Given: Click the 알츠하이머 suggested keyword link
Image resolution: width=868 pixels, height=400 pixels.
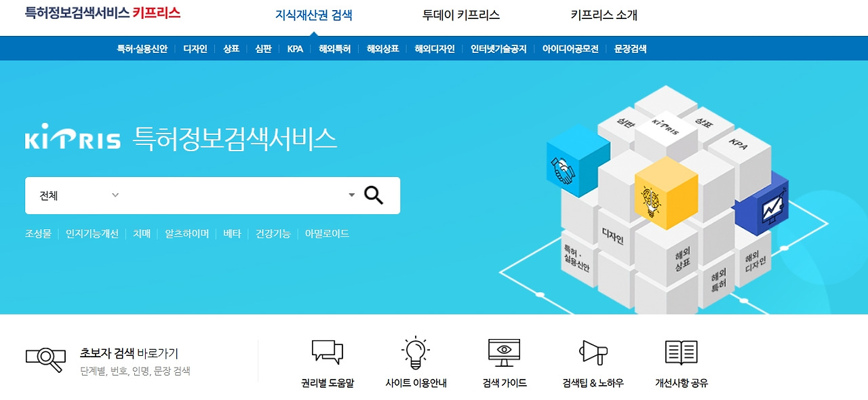Looking at the screenshot, I should [x=187, y=234].
